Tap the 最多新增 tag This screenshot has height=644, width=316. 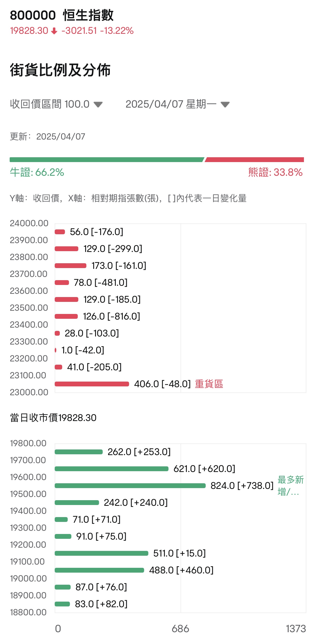coord(290,486)
